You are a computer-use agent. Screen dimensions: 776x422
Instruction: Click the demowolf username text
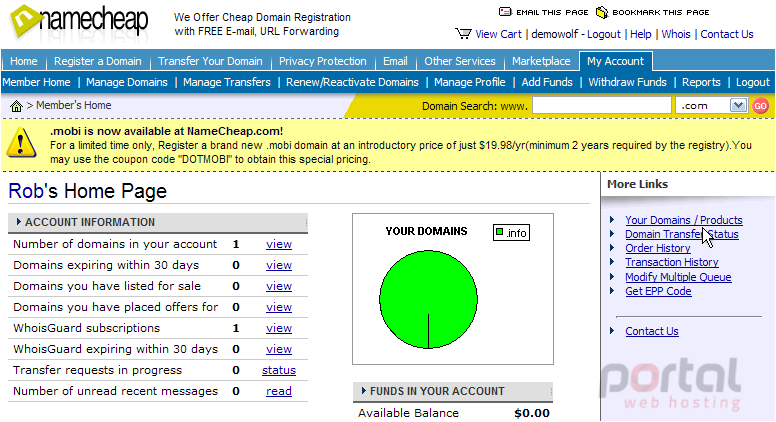click(554, 34)
